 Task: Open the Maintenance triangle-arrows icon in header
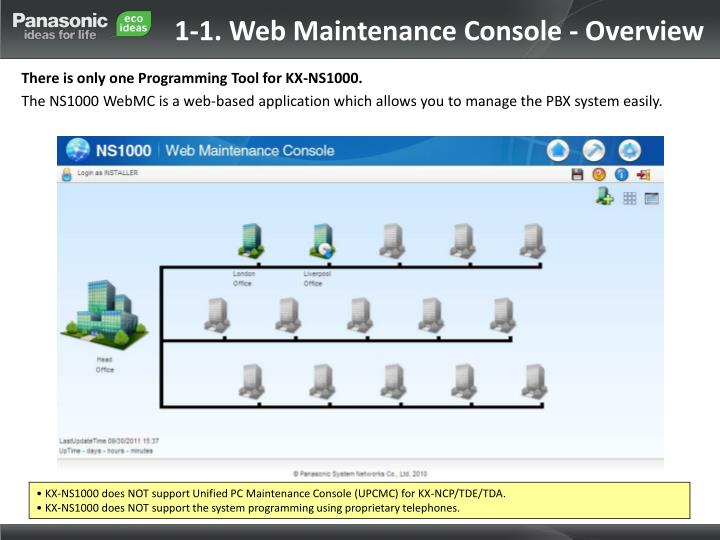pyautogui.click(x=630, y=150)
